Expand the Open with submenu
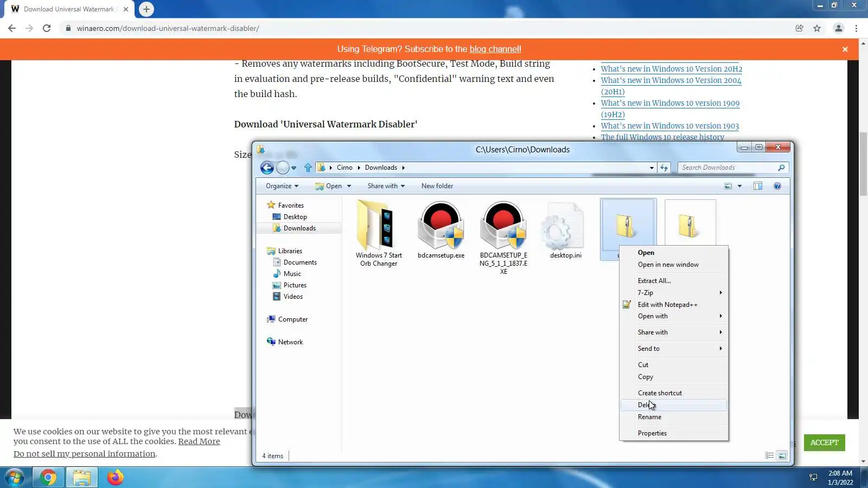This screenshot has height=488, width=868. click(x=674, y=316)
